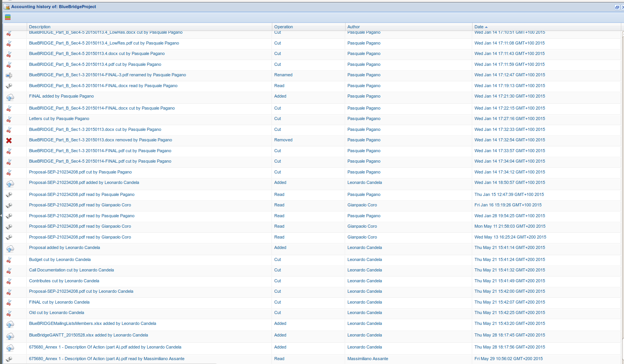Select 'Contributes cut by Leonardo Candela' description
Viewport: 624px width, 364px height.
click(x=64, y=281)
